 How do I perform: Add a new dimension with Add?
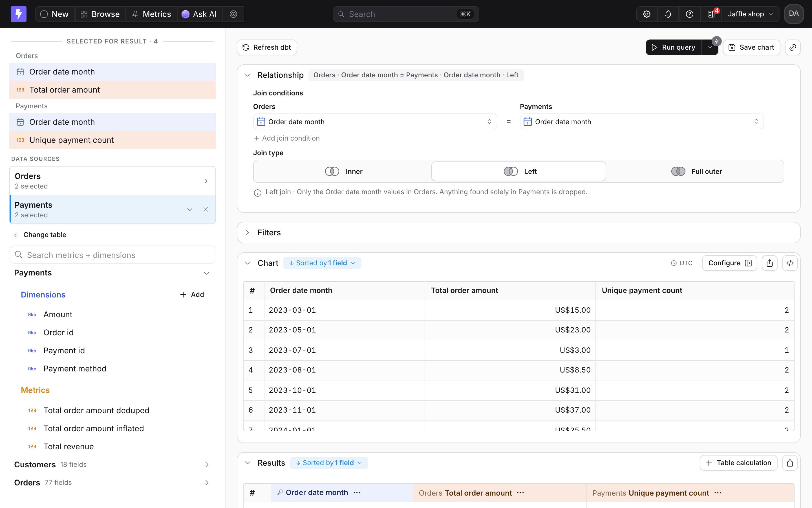pos(192,295)
